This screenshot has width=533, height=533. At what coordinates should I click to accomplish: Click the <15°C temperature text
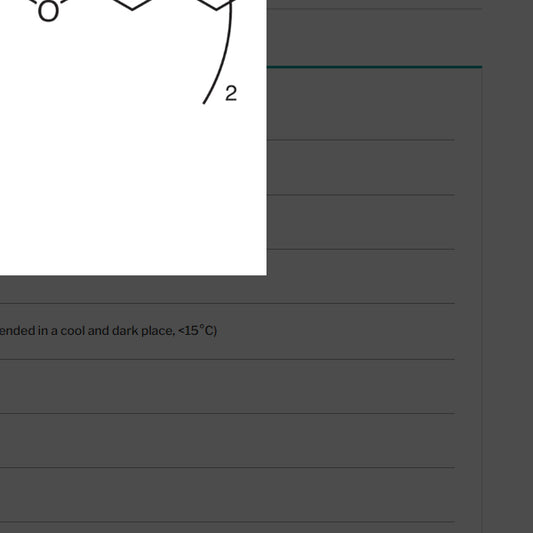197,330
